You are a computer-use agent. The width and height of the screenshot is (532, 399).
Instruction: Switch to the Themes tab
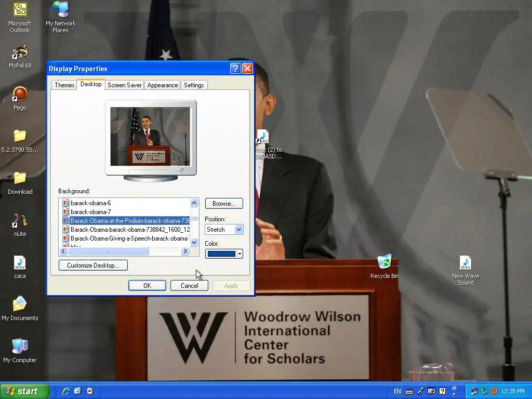tap(64, 85)
